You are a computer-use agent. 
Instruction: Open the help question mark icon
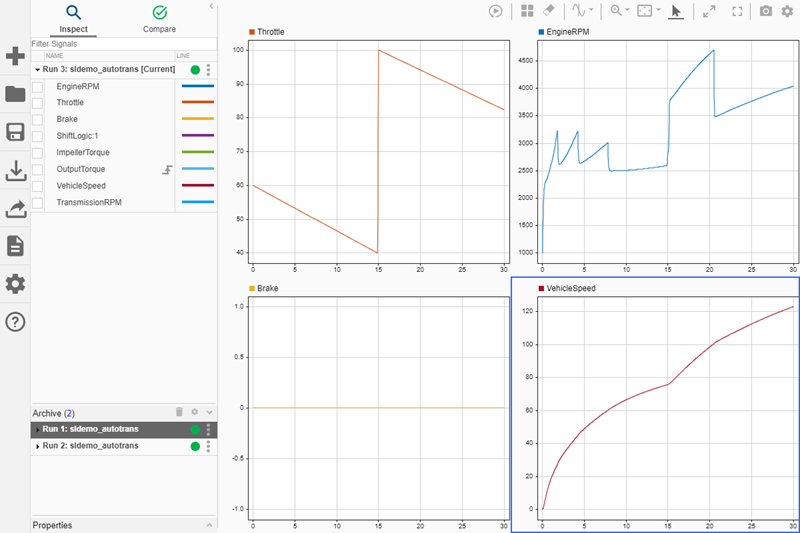point(15,321)
